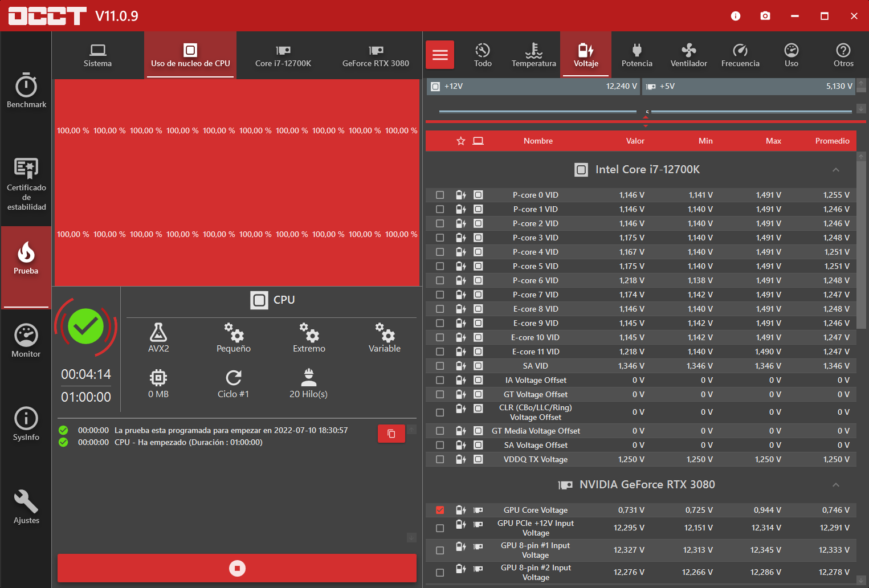The width and height of the screenshot is (869, 588).
Task: Select the Variable load option
Action: pos(385,338)
